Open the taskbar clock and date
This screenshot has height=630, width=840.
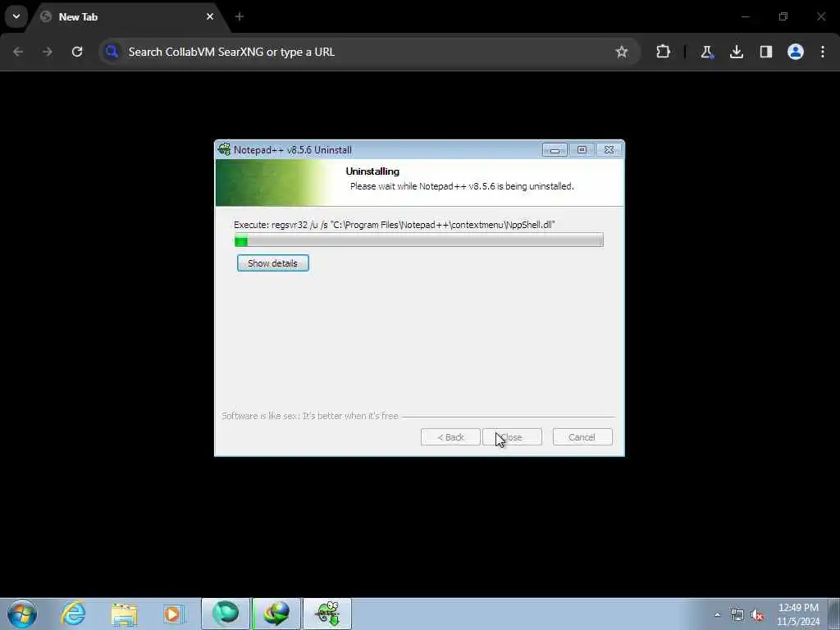[798, 614]
